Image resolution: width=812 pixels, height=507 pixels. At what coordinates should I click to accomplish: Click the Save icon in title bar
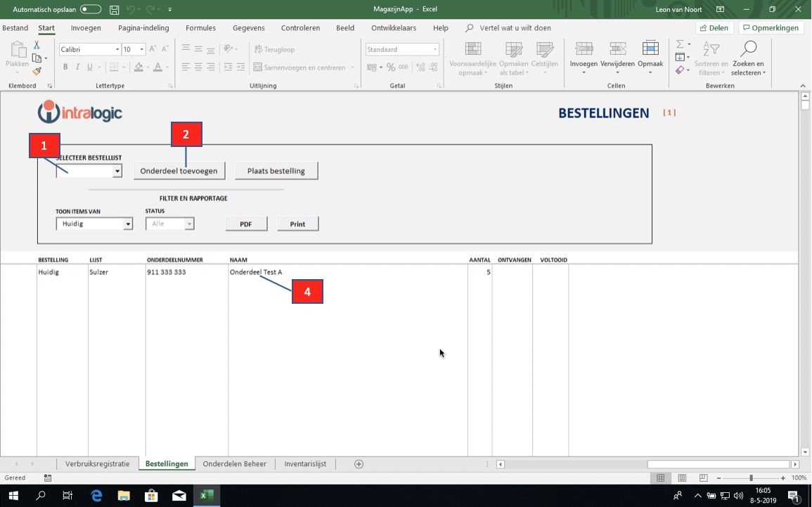114,9
